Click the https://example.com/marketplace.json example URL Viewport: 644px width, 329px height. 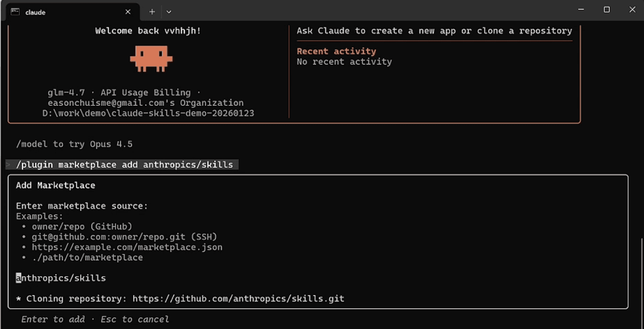click(x=127, y=247)
